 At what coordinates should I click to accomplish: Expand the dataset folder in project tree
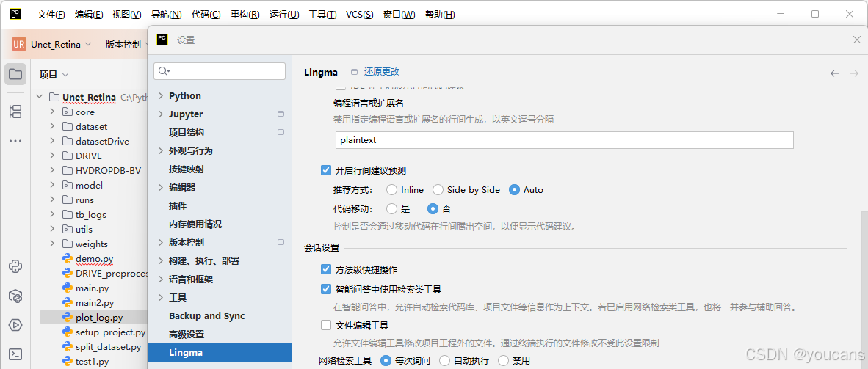pyautogui.click(x=52, y=126)
